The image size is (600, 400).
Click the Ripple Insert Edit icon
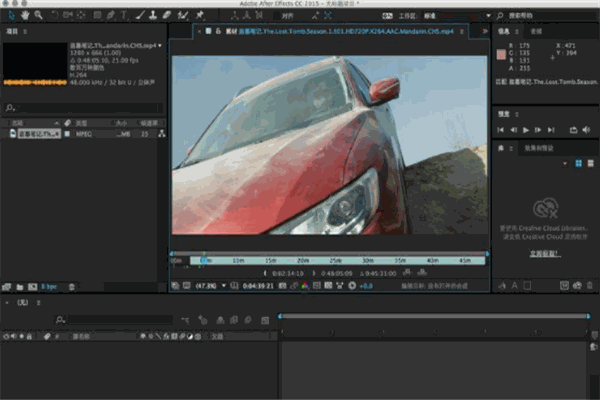407,273
